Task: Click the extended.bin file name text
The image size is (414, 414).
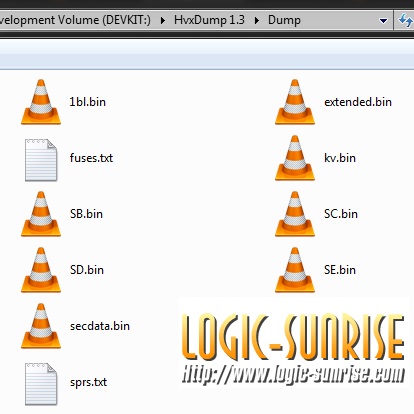Action: tap(358, 102)
